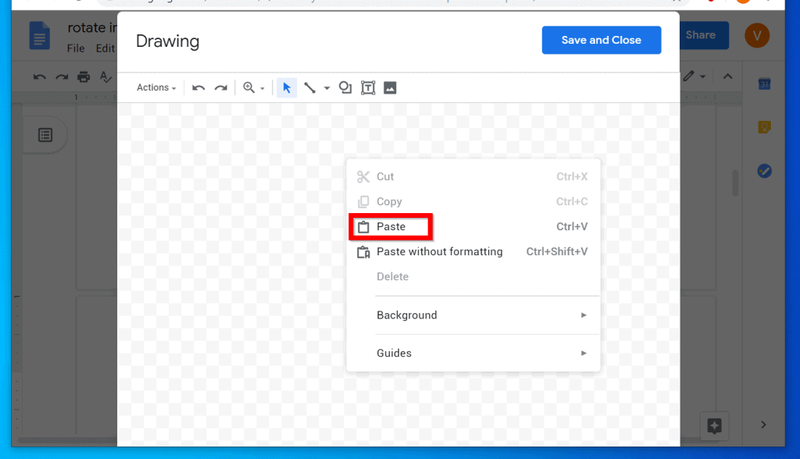Open the Actions dropdown menu
Screen dimensions: 800x459
(x=156, y=88)
